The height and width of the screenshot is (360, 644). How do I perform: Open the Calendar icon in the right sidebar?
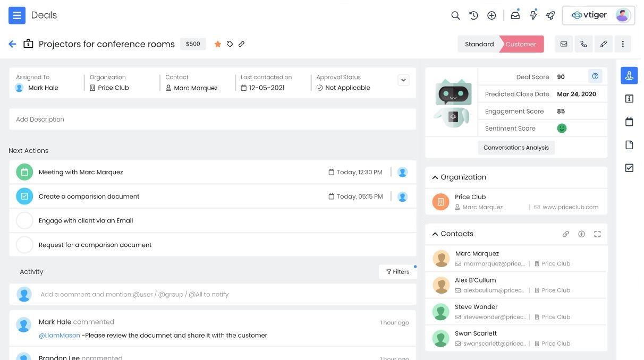[x=629, y=122]
